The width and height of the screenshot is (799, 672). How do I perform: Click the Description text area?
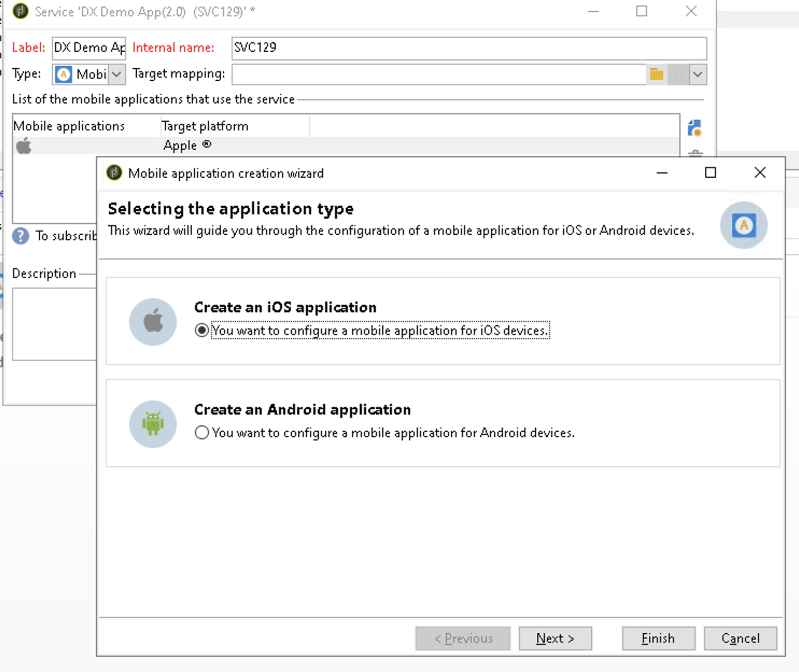coord(54,324)
